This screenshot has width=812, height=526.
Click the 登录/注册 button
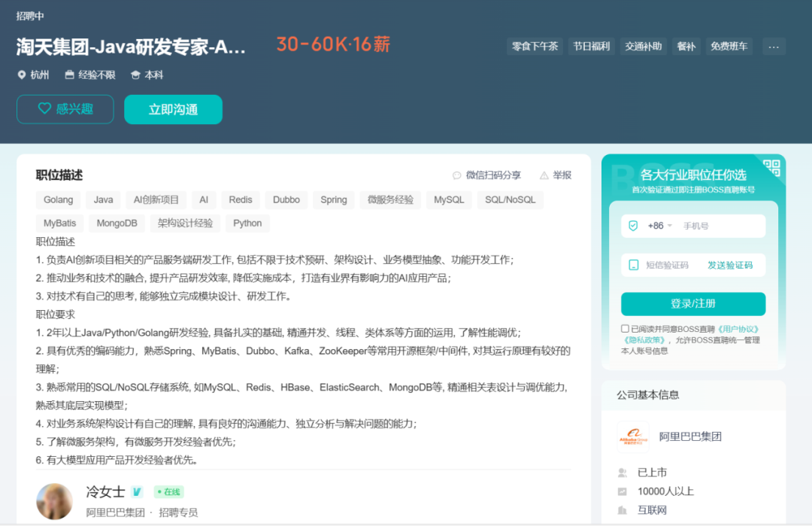pyautogui.click(x=692, y=303)
